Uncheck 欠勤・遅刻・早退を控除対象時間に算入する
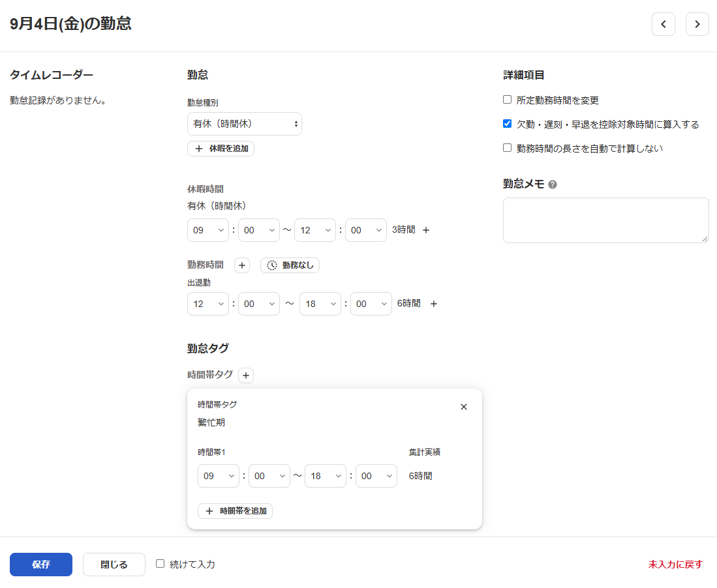 click(507, 123)
